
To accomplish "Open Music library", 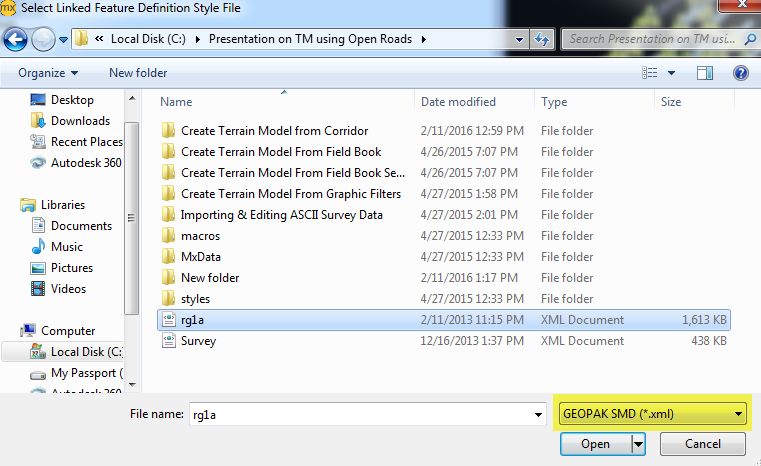I will pos(66,247).
